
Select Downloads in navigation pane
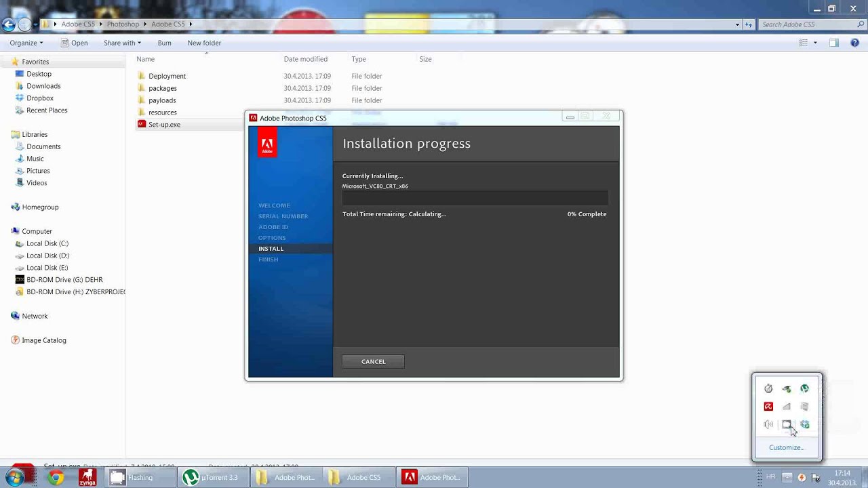click(43, 86)
